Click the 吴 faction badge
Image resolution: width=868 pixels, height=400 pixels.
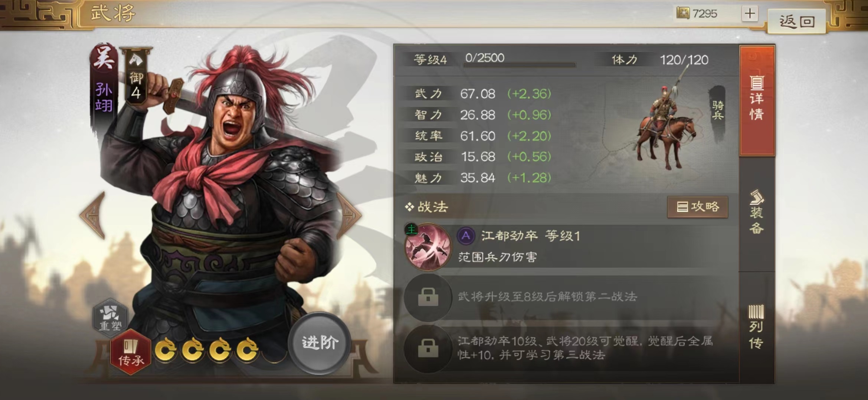[103, 58]
